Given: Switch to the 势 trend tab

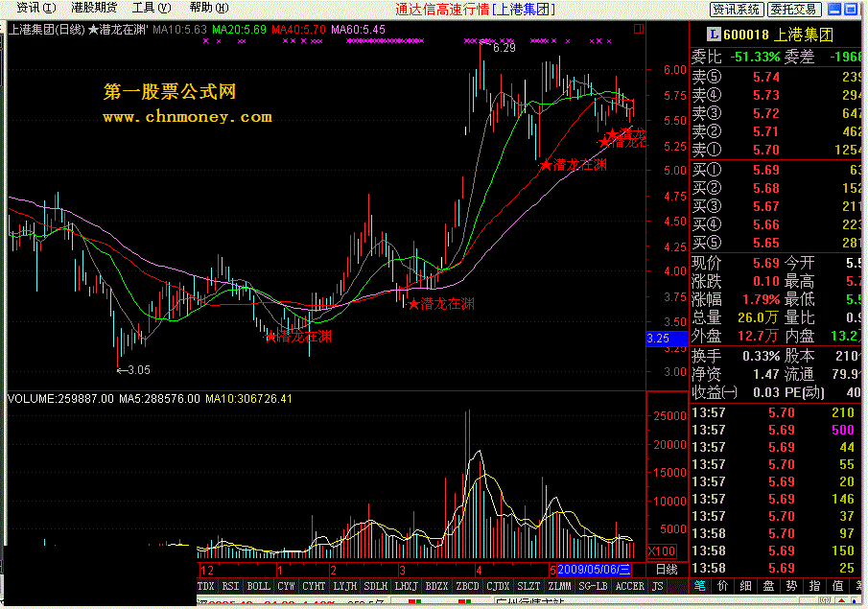Looking at the screenshot, I should tap(791, 586).
